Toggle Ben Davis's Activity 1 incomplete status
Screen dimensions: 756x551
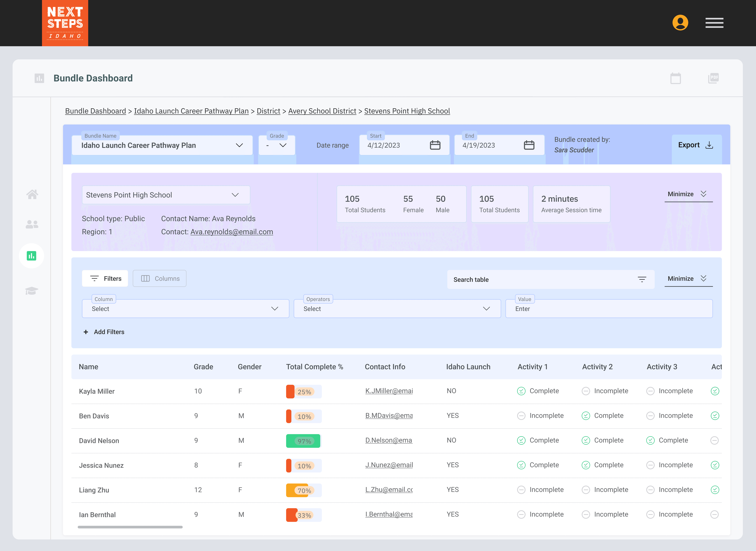[521, 416]
